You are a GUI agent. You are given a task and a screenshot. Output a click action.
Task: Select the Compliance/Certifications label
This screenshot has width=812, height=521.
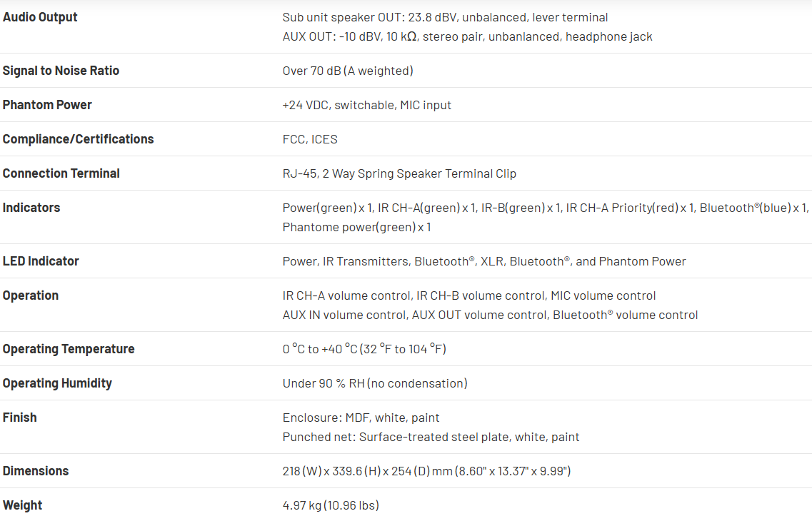tap(78, 139)
